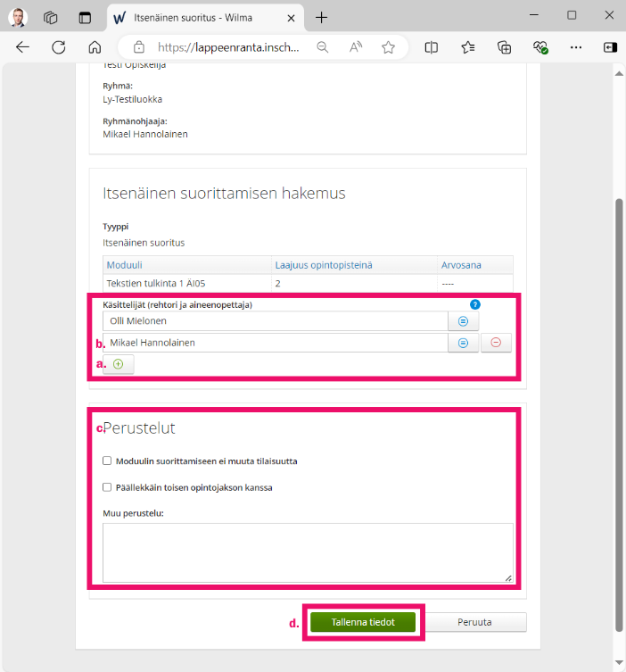Click the browser profile avatar
626x672 pixels.
click(x=18, y=18)
